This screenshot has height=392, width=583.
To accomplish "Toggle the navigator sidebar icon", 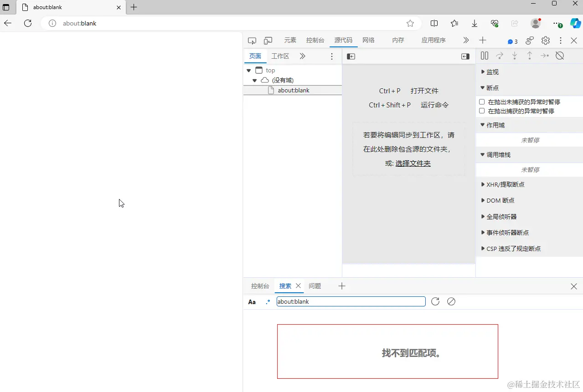I will [351, 56].
